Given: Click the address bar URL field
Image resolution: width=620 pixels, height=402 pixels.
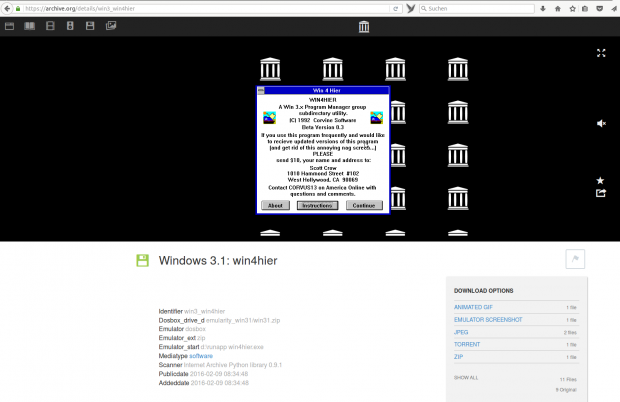Looking at the screenshot, I should tap(206, 8).
